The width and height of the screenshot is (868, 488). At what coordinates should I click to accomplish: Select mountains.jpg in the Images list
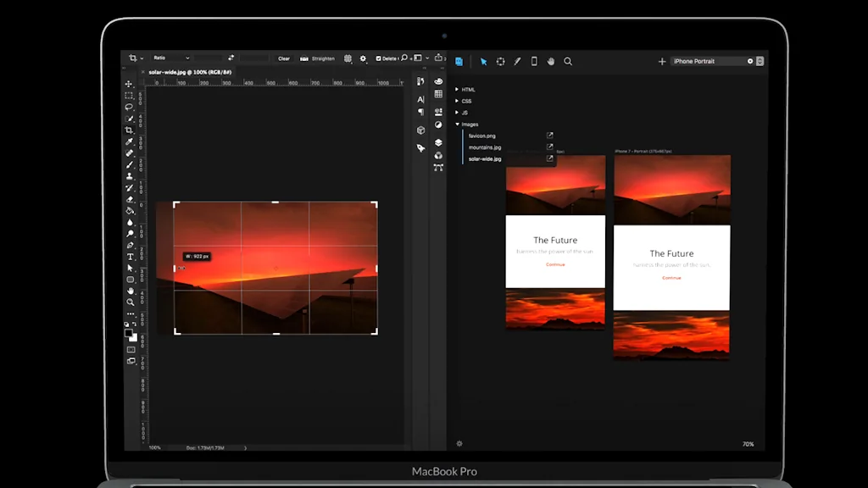point(485,147)
